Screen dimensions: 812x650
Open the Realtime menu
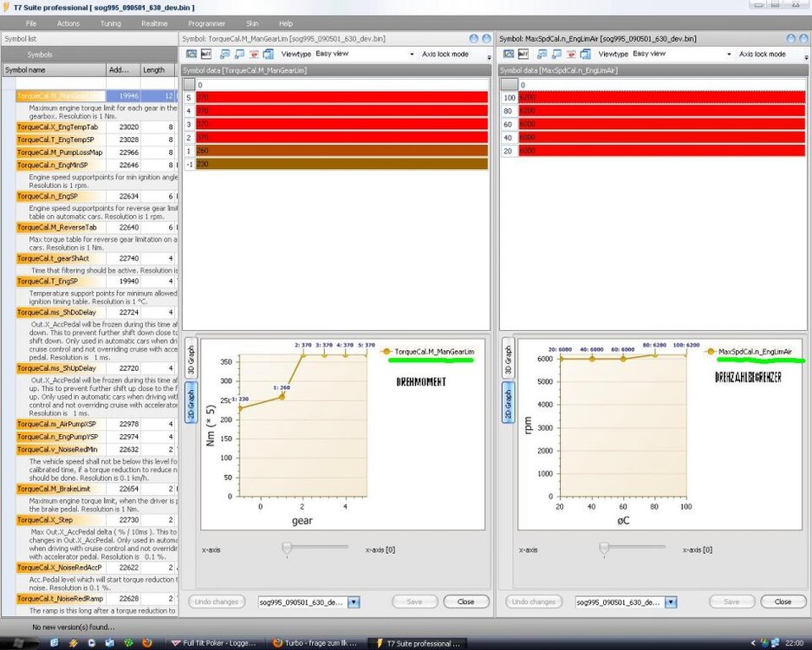[154, 23]
